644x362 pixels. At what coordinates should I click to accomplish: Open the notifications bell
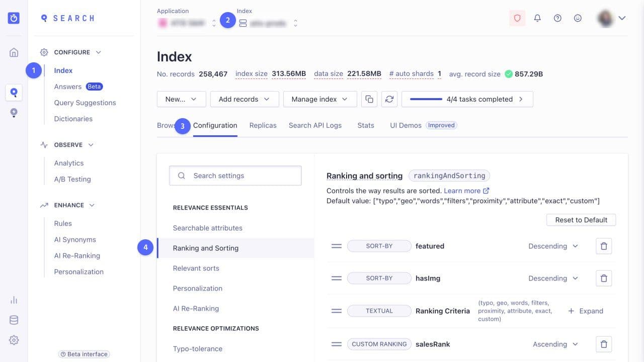pyautogui.click(x=537, y=18)
